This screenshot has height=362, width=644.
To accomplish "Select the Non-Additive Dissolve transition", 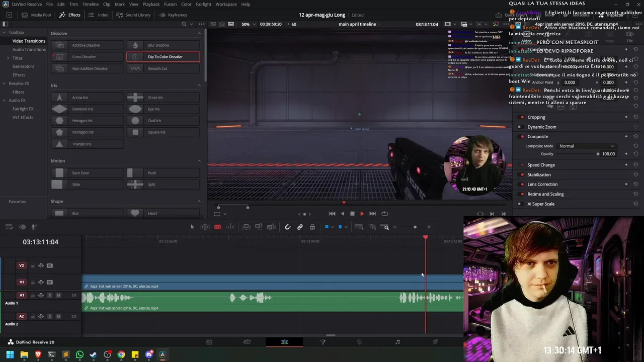I will (x=88, y=68).
